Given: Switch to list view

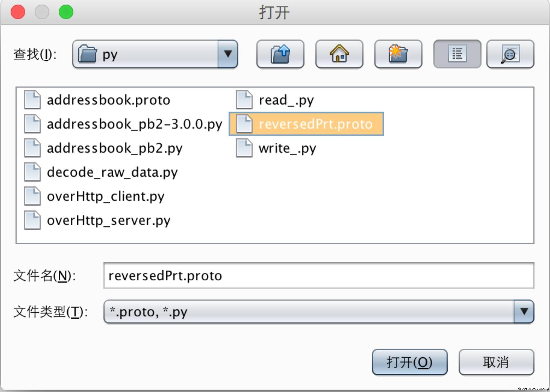Looking at the screenshot, I should click(457, 54).
